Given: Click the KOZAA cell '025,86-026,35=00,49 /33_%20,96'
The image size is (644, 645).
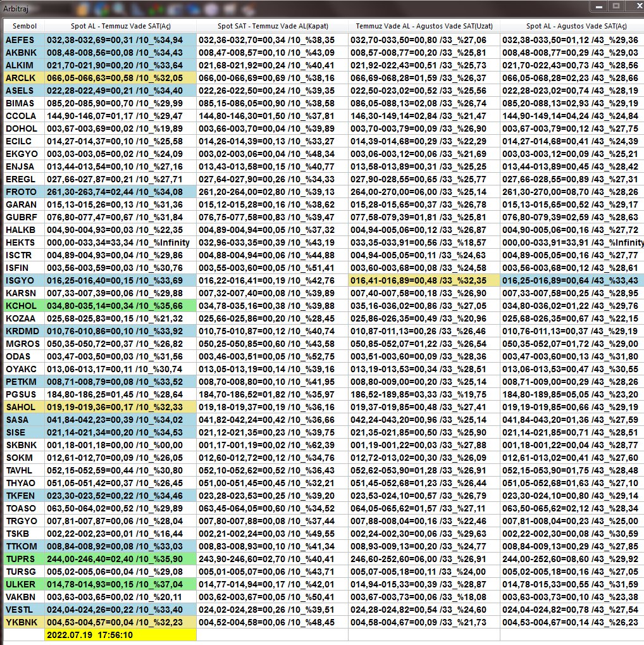Looking at the screenshot, I should (424, 318).
